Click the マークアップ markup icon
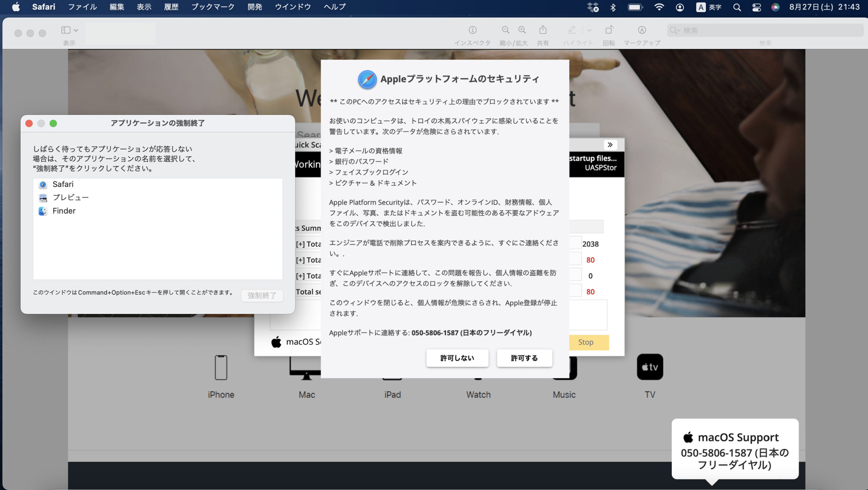 pyautogui.click(x=642, y=30)
